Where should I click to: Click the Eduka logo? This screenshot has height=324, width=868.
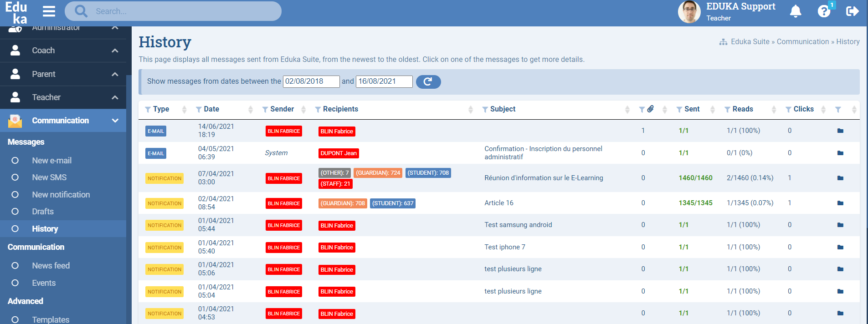click(16, 13)
